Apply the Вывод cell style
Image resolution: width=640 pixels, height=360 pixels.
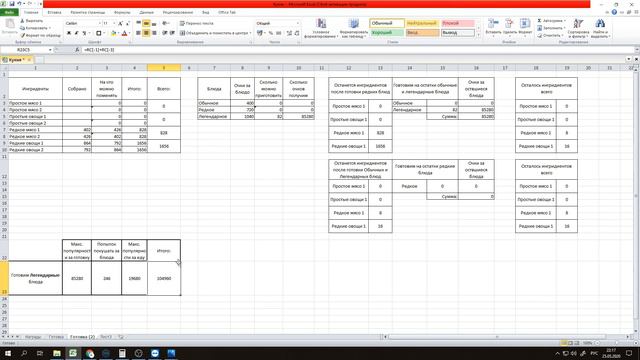[458, 33]
